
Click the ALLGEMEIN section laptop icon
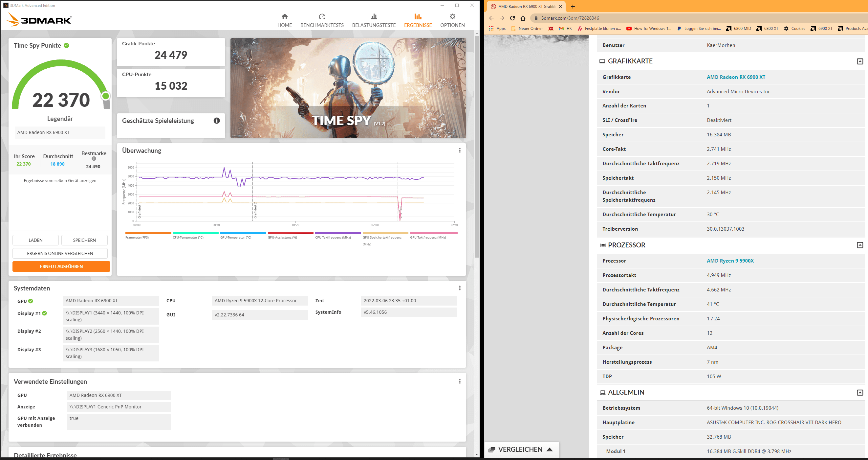coord(602,393)
